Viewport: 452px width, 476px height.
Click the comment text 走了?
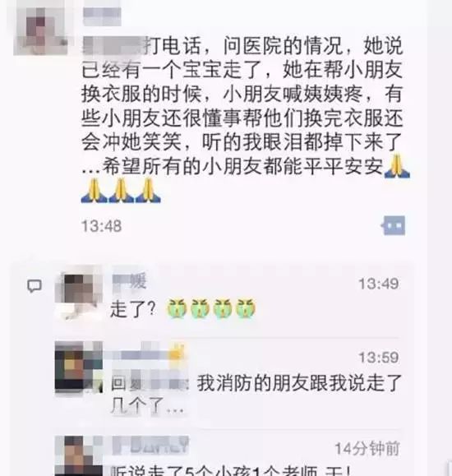[x=133, y=309]
